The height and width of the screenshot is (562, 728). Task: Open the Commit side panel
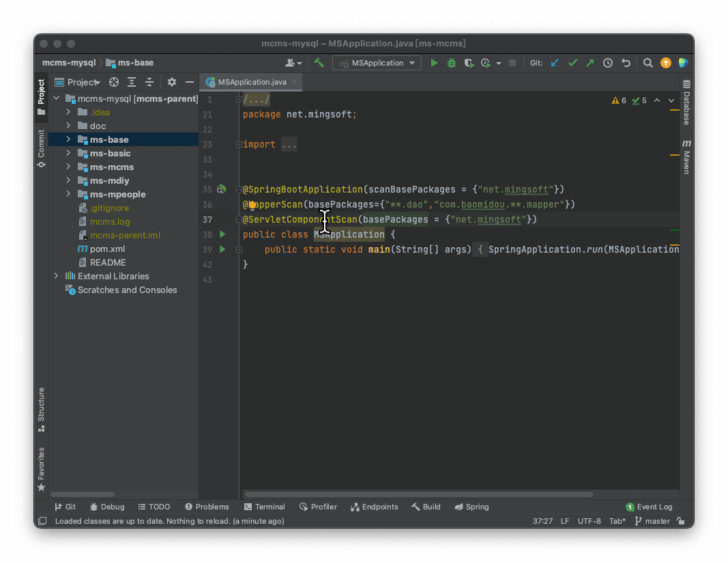[42, 148]
